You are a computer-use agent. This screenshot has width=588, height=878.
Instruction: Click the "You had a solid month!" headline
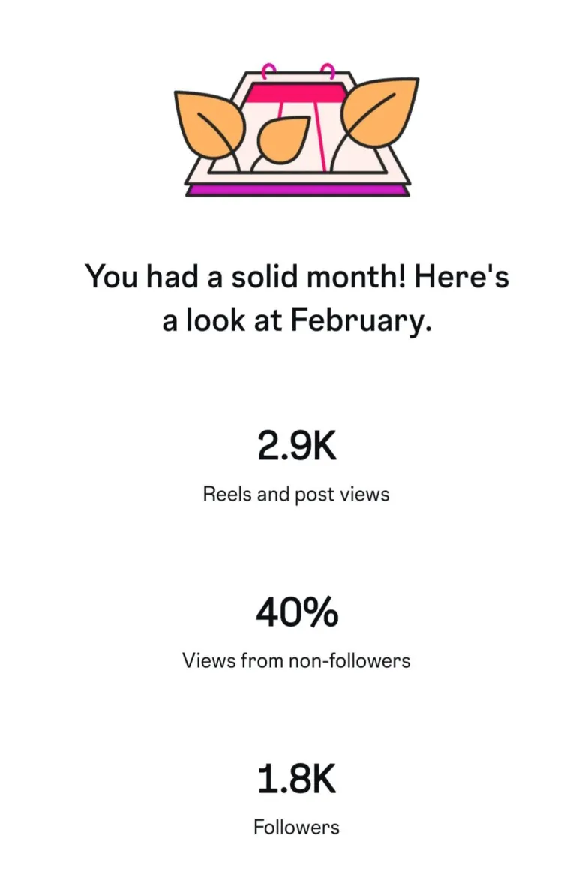pos(297,276)
